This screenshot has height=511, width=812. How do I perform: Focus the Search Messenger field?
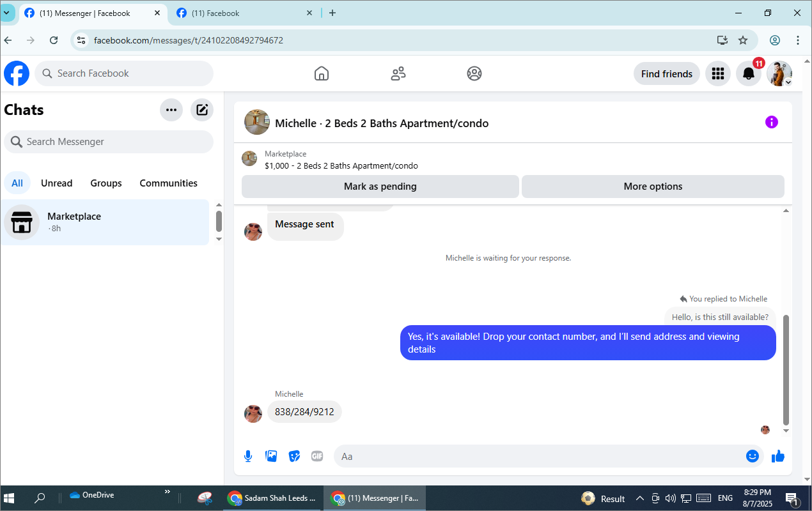(109, 142)
